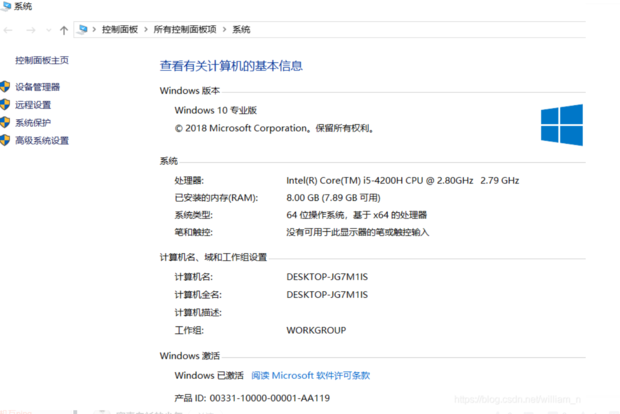This screenshot has height=414, width=620.
Task: Click the 查看有关计算机的基本信息 heading
Action: click(x=231, y=66)
